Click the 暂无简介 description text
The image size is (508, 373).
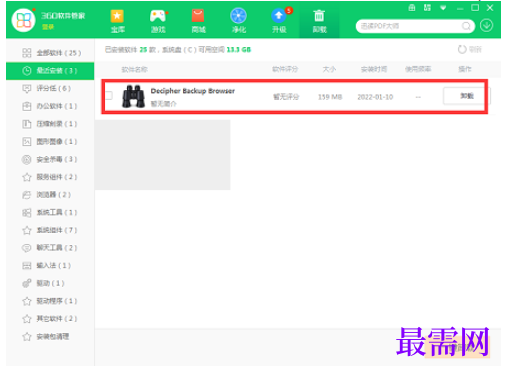click(x=163, y=104)
